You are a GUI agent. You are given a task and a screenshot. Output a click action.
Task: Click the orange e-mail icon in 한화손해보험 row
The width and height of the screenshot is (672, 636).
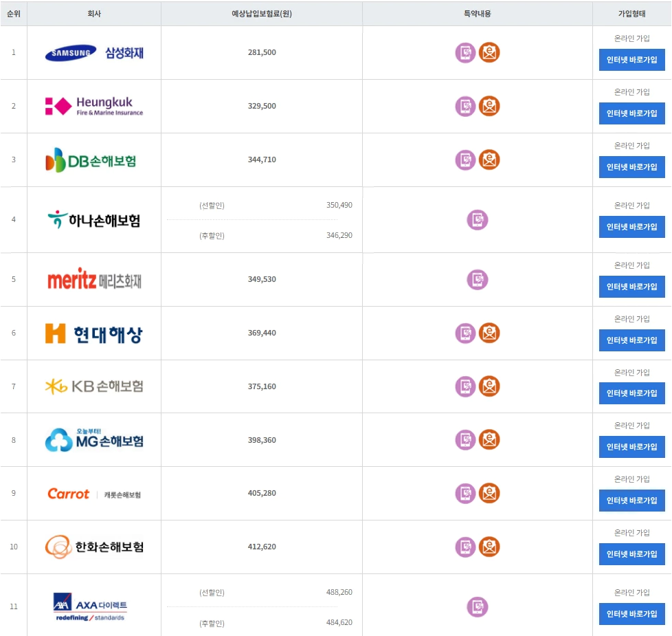tap(489, 547)
